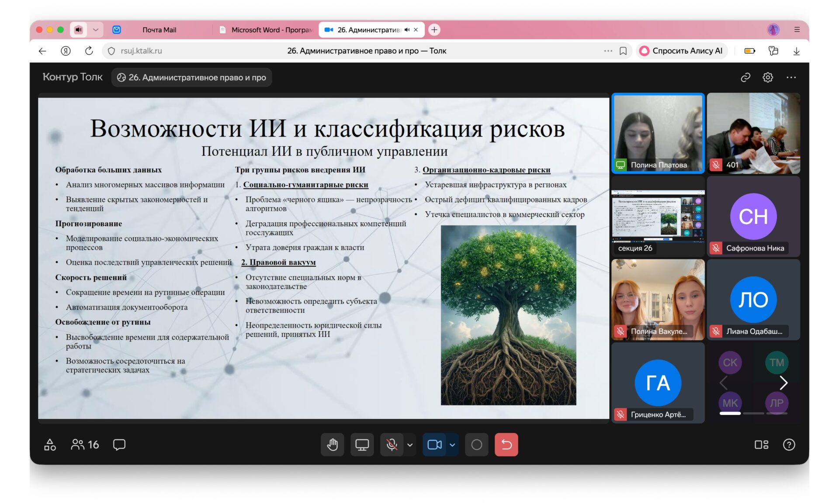Select the секция 26 screen thumbnail
The height and width of the screenshot is (504, 839).
(x=658, y=216)
